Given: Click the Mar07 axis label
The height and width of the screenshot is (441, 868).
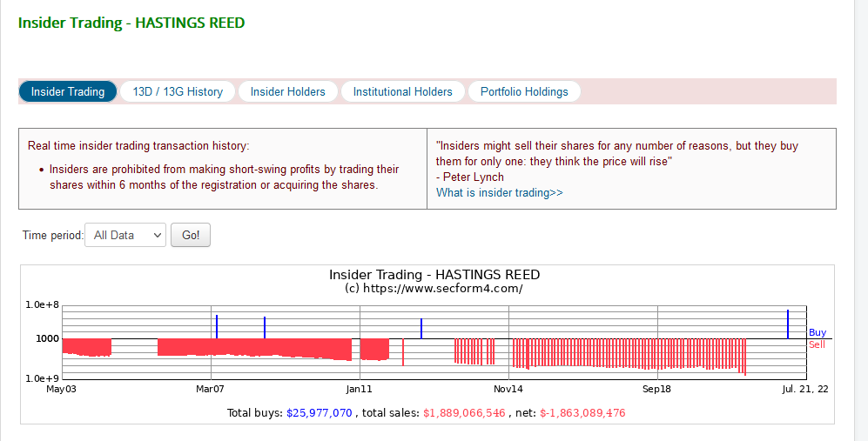Looking at the screenshot, I should coord(211,389).
